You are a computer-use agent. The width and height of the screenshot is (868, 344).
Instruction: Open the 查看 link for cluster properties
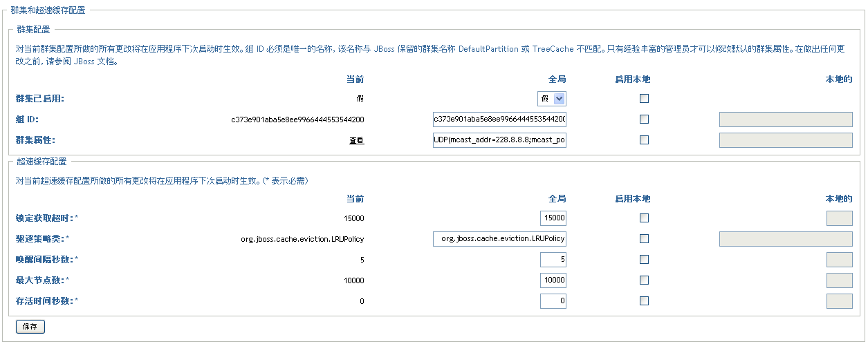pyautogui.click(x=356, y=140)
